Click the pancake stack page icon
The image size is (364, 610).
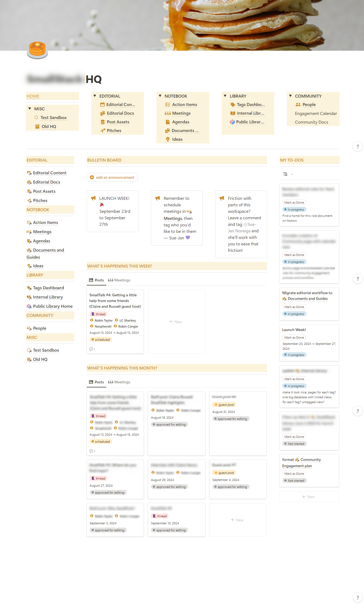(37, 50)
